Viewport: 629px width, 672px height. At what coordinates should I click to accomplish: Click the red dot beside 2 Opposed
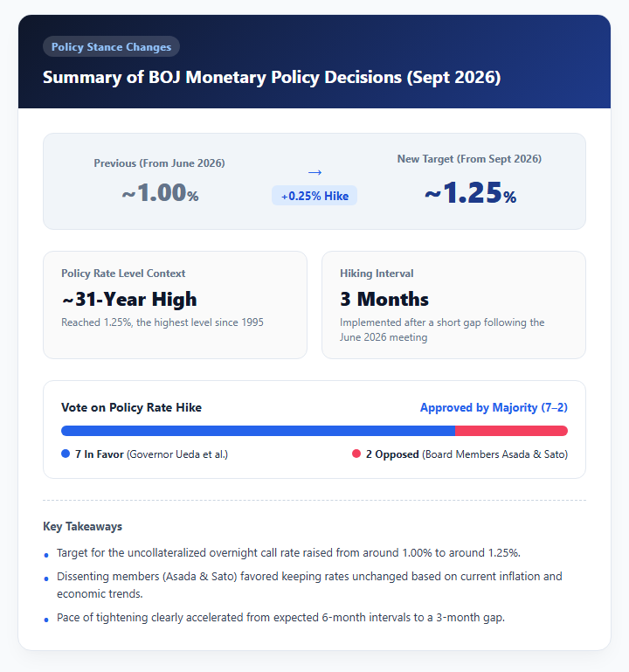coord(356,454)
